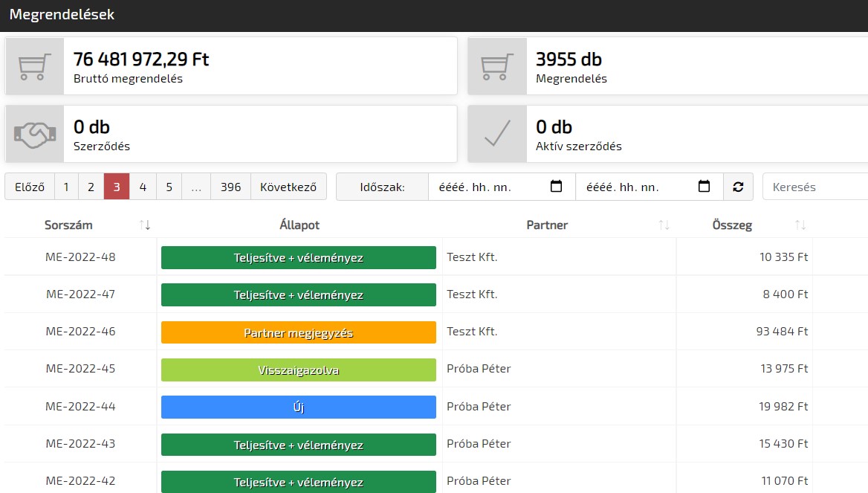Sort by Sorszám column arrows
This screenshot has width=868, height=493.
click(x=145, y=225)
